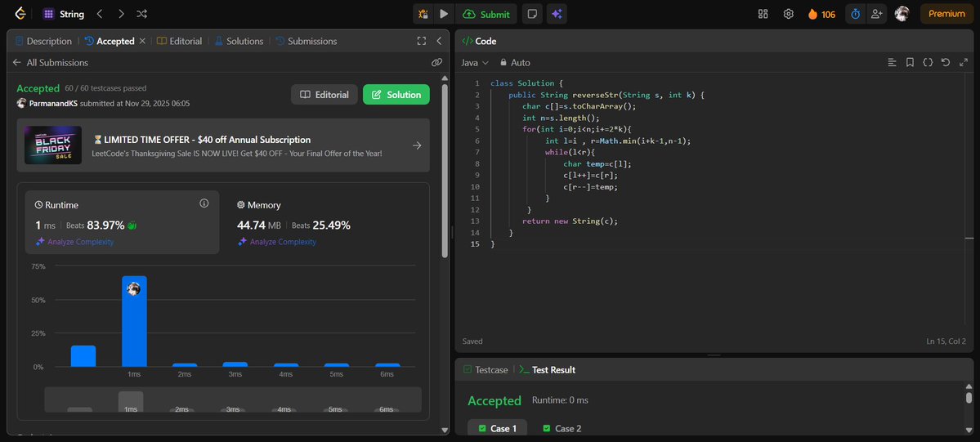The image size is (980, 442).
Task: Go to next problem arrow
Action: point(121,14)
